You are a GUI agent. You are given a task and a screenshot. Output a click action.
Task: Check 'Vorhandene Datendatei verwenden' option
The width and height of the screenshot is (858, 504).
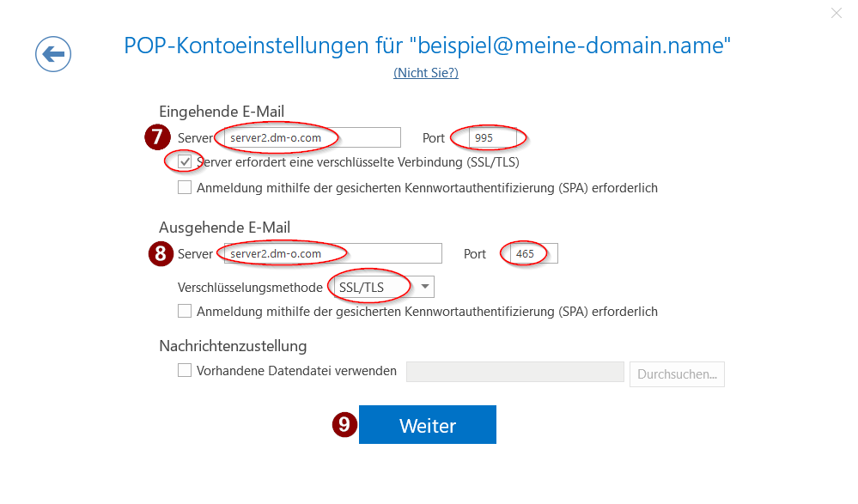tap(185, 371)
